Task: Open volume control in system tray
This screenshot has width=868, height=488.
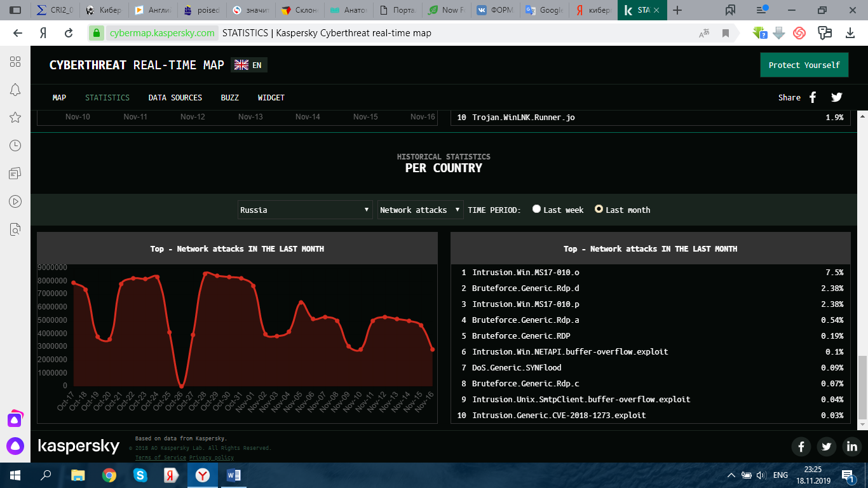Action: (x=761, y=475)
